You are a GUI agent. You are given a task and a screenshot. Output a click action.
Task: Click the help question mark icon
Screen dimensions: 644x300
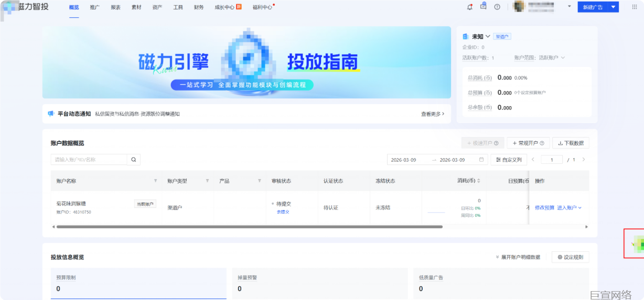(x=497, y=7)
